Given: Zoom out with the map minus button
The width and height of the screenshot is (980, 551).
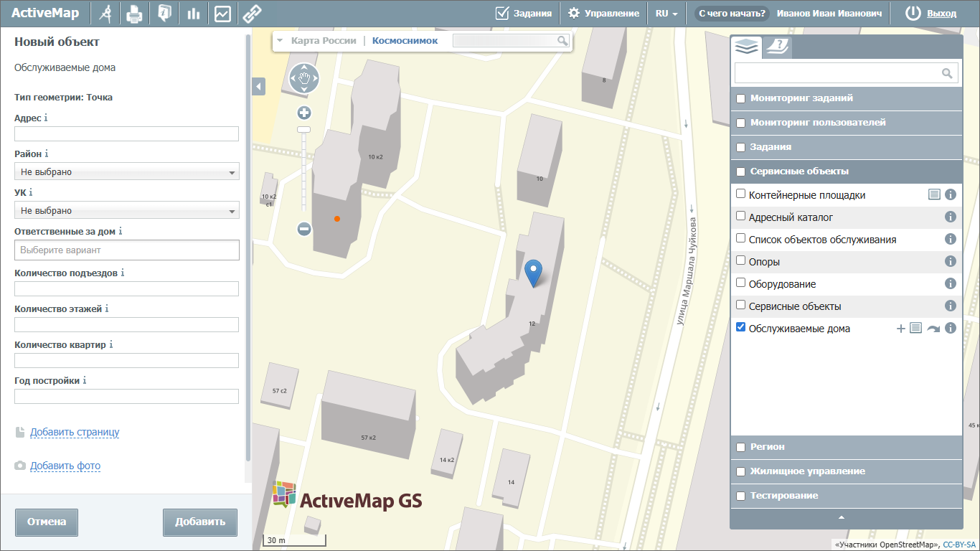Looking at the screenshot, I should coord(304,229).
